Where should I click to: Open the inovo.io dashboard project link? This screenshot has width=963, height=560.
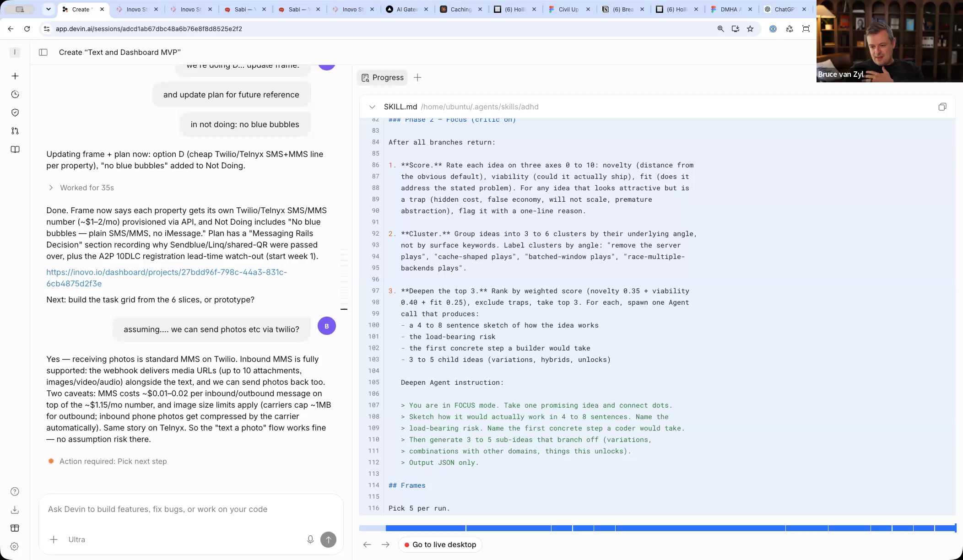[167, 278]
